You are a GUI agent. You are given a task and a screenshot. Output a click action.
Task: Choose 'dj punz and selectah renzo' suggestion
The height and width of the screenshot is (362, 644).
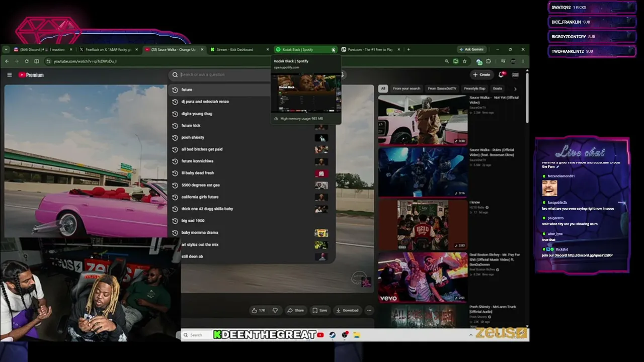coord(251,102)
